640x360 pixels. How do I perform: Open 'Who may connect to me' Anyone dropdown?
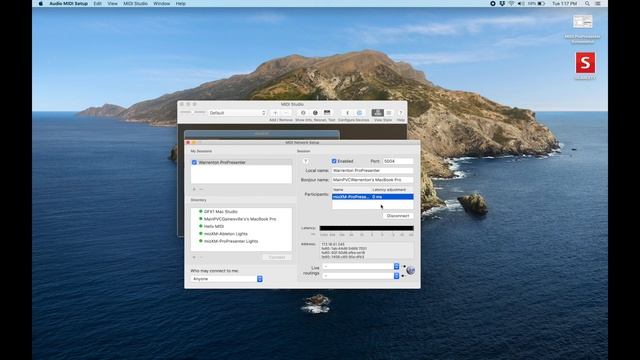[227, 279]
